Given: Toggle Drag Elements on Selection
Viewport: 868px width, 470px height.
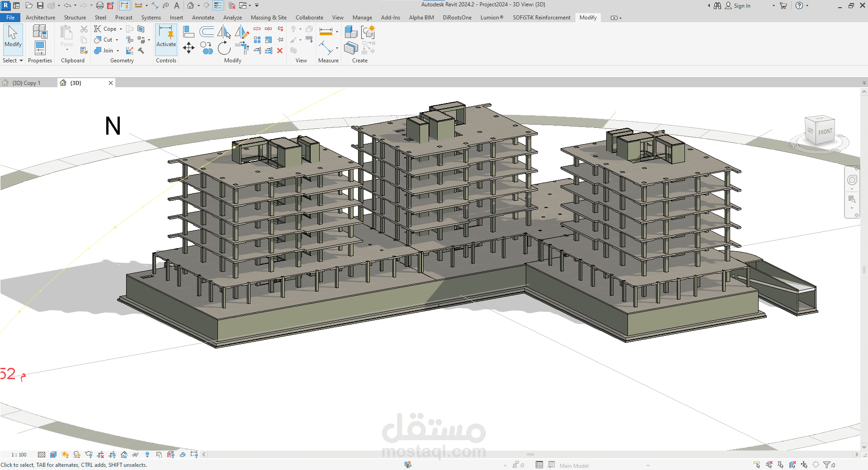Looking at the screenshot, I should [x=804, y=465].
